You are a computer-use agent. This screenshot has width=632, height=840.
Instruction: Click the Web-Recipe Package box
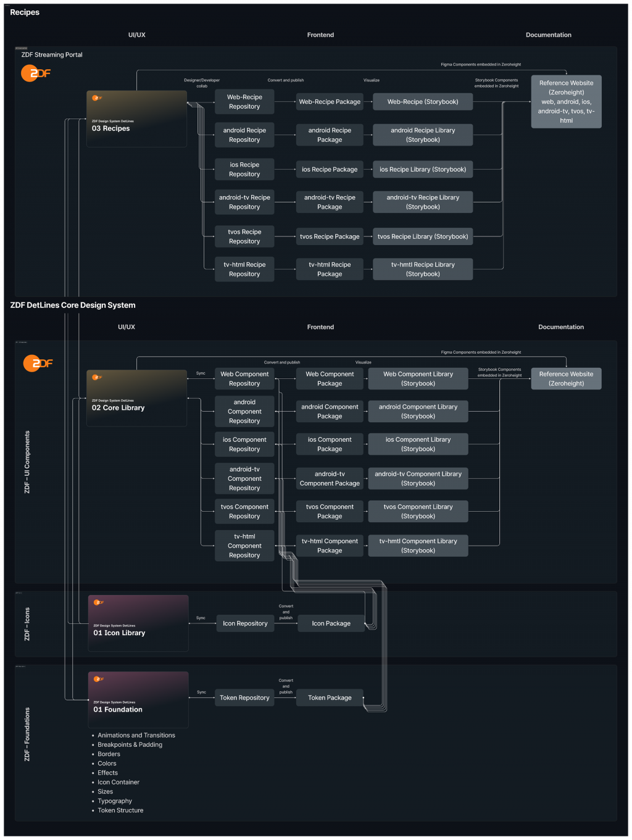[330, 102]
